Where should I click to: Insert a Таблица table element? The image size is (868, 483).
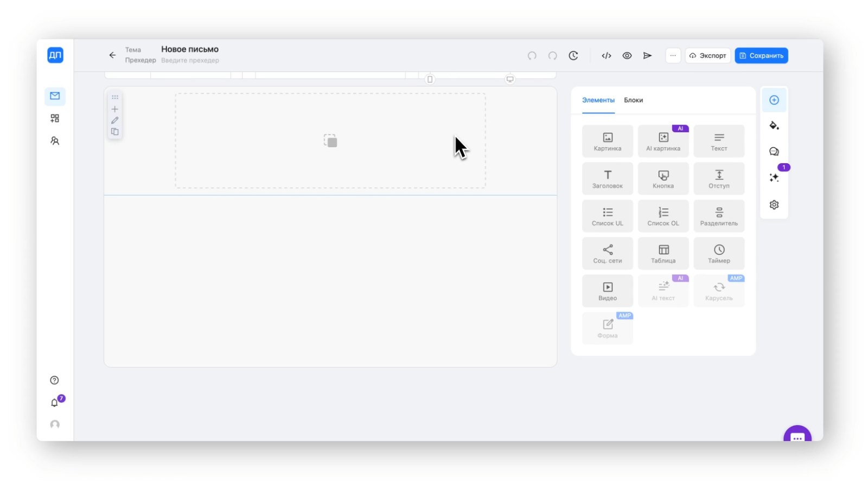pyautogui.click(x=663, y=253)
